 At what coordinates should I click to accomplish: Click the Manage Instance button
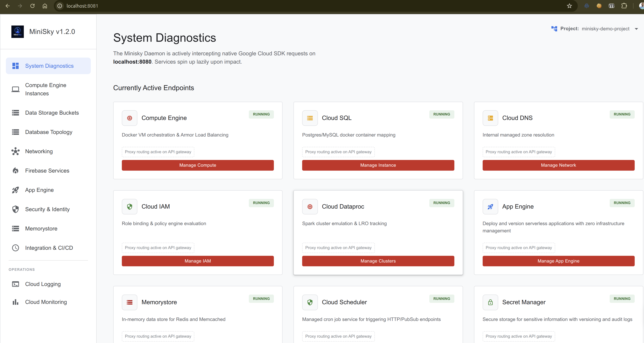[378, 165]
